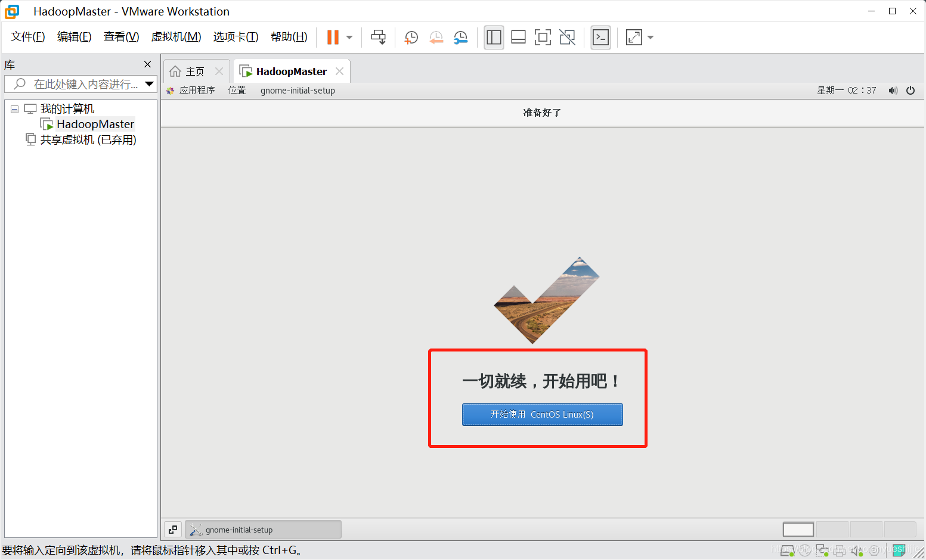Pause the running virtual machine
926x560 pixels.
333,38
